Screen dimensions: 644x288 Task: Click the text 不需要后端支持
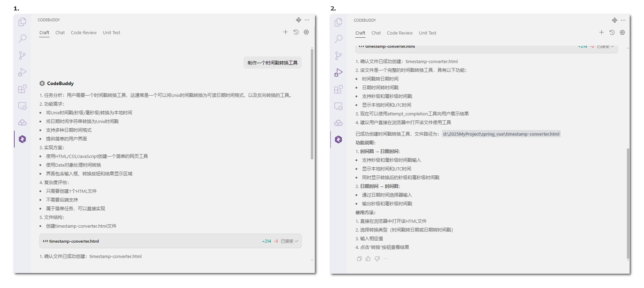(x=62, y=200)
